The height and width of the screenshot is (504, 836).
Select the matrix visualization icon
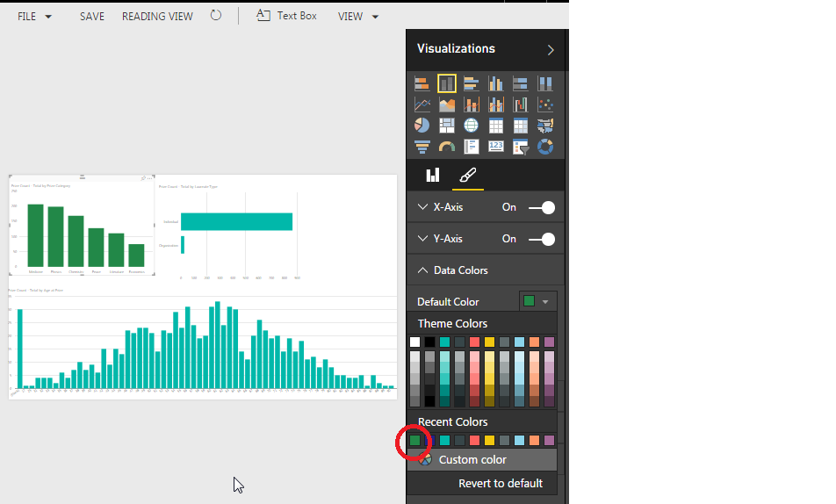tap(521, 126)
